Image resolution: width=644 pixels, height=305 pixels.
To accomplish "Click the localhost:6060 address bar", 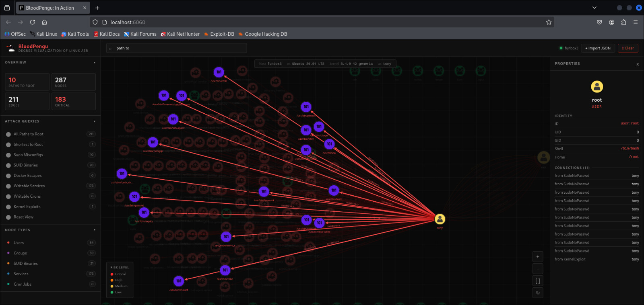I will [x=322, y=22].
